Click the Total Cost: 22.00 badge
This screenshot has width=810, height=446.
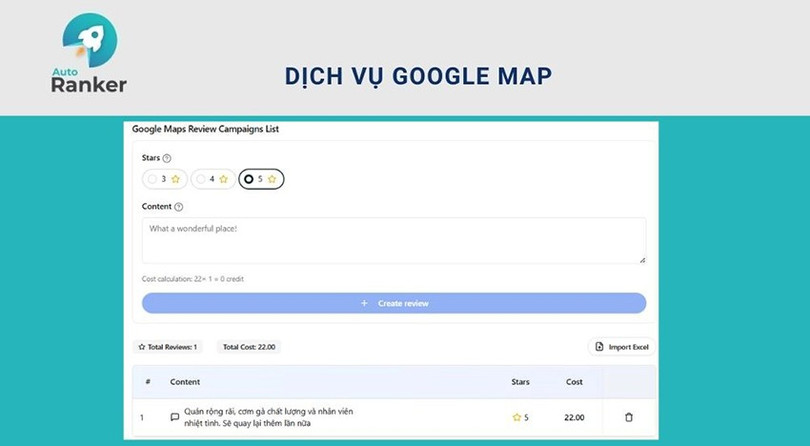coord(249,347)
